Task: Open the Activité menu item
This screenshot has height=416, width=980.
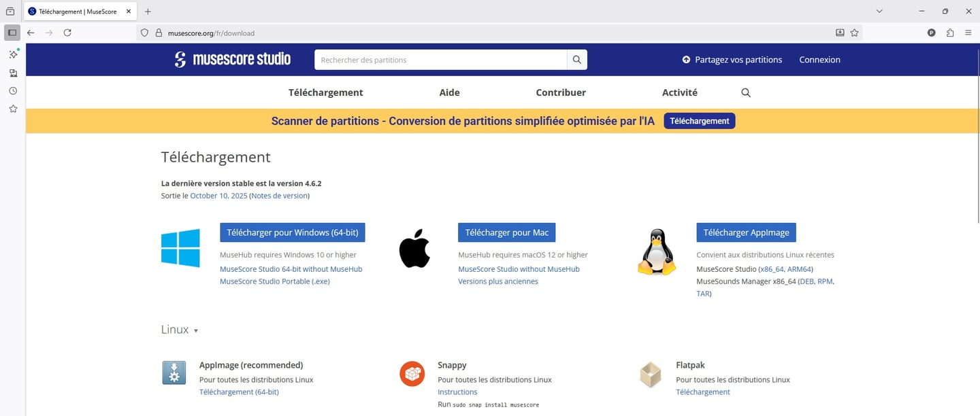Action: coord(680,92)
